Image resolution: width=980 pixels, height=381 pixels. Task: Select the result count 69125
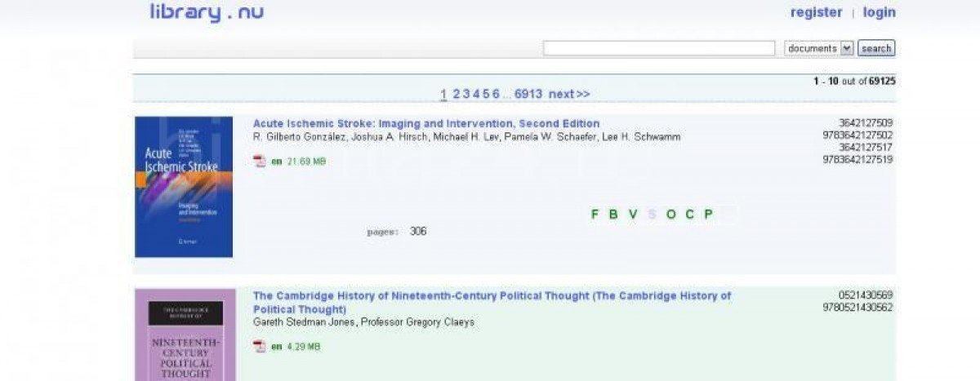(882, 81)
